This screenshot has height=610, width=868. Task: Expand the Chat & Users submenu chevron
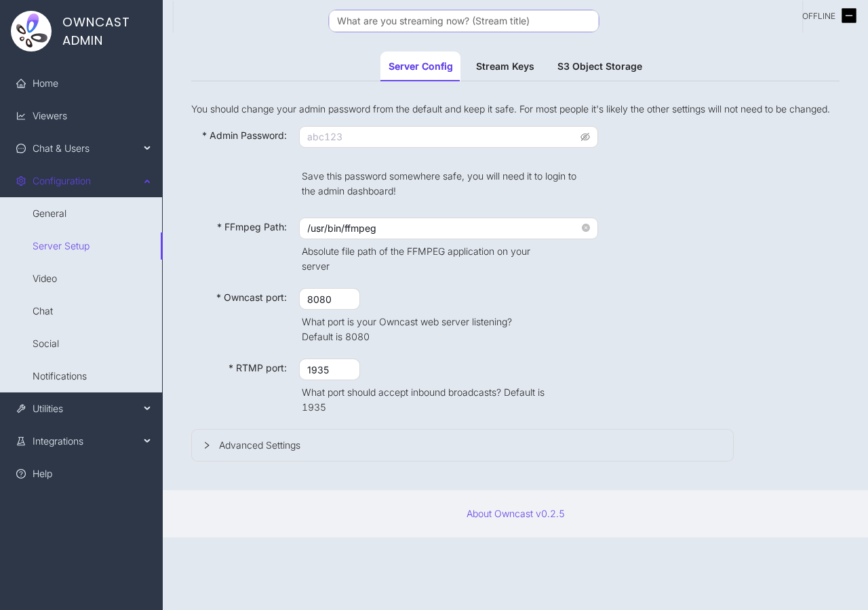(x=147, y=148)
